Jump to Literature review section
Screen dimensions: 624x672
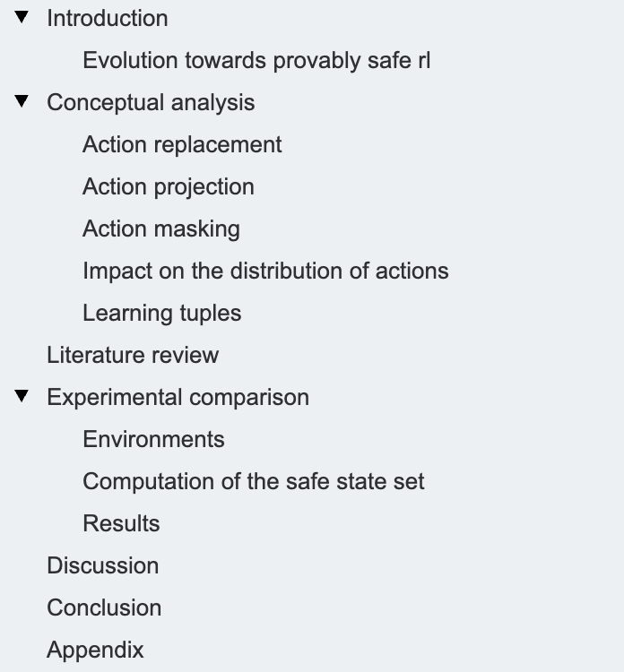click(x=133, y=356)
